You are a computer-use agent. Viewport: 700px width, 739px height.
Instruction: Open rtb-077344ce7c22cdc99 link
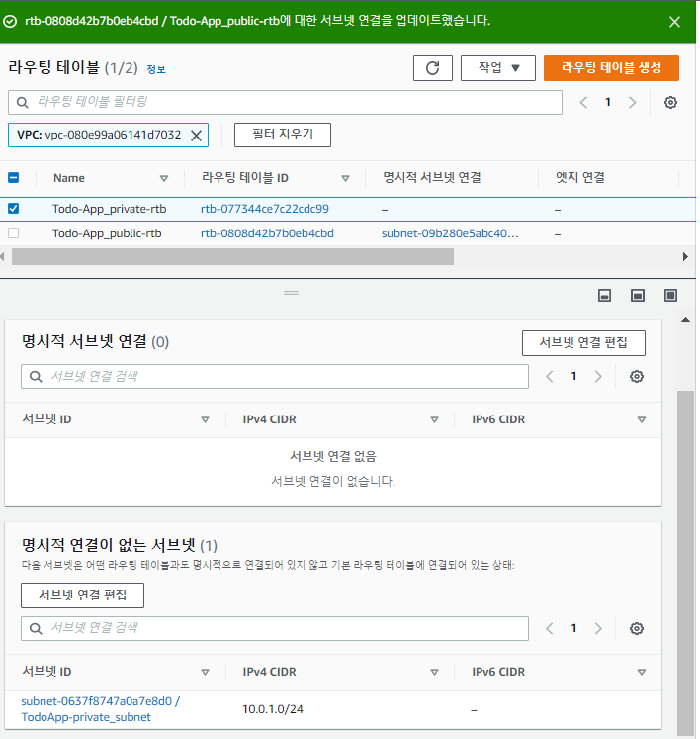pyautogui.click(x=265, y=209)
